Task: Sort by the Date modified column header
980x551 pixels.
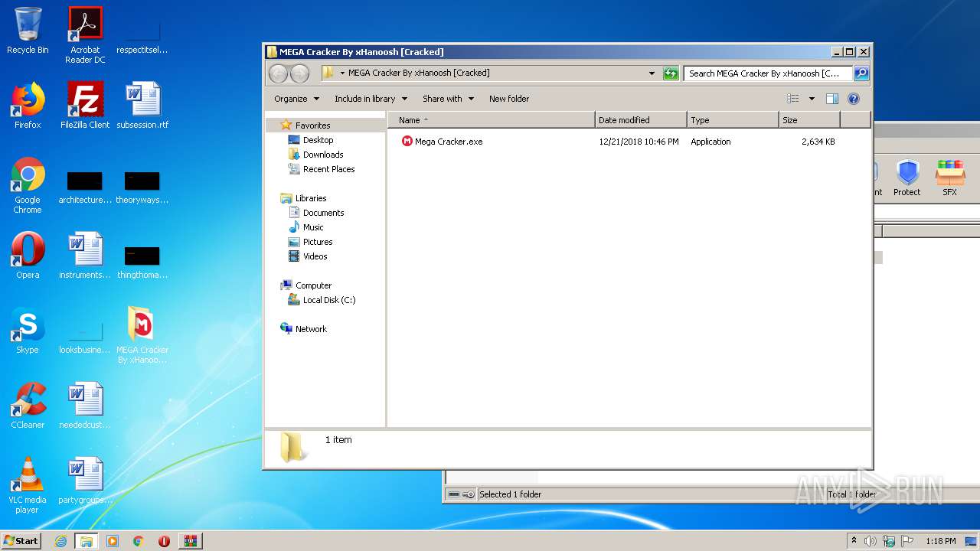Action: click(641, 120)
